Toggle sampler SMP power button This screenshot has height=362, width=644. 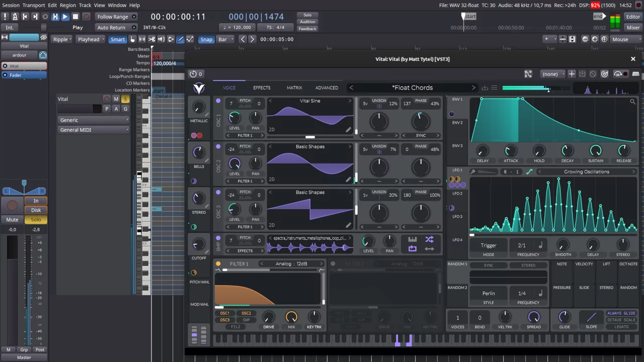click(218, 238)
